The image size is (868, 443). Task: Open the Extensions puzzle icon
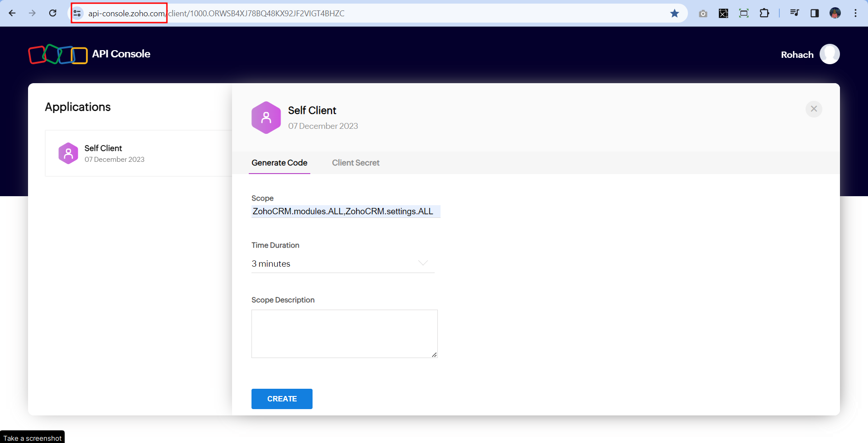[x=764, y=13]
